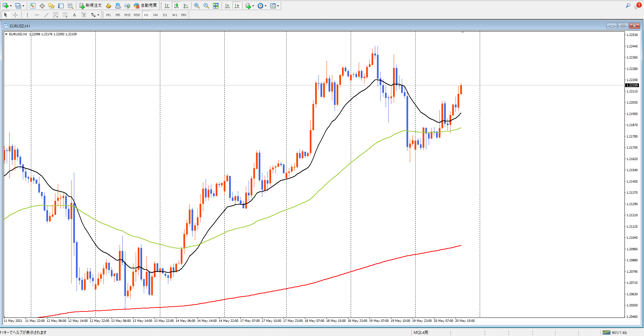This screenshot has height=336, width=644.
Task: Zoom in on the chart
Action: point(197,6)
